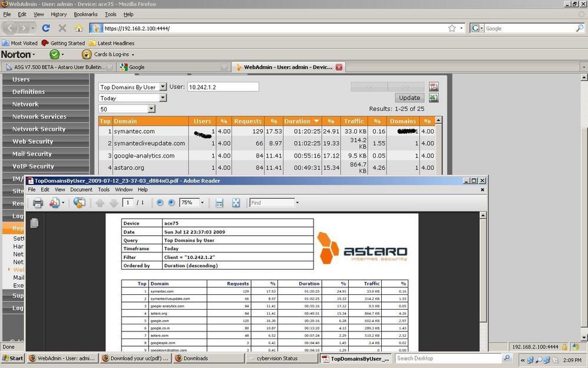Go to previous page in Adobe Reader
The image size is (588, 368).
(100, 203)
